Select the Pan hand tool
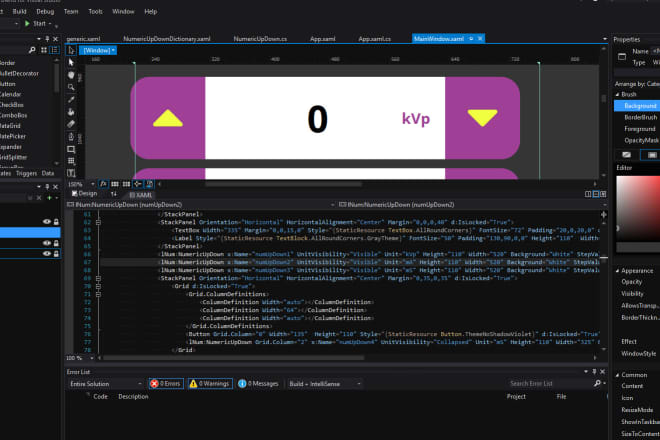660x440 pixels. click(x=71, y=75)
